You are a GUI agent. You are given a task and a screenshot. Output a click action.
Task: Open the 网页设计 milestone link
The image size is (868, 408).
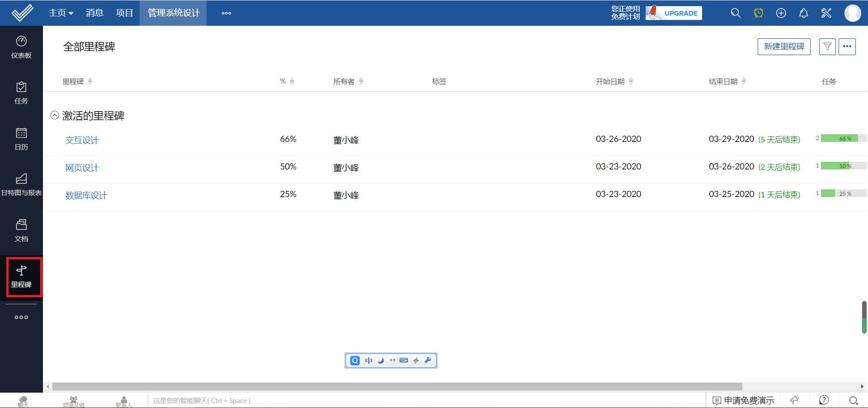click(82, 167)
